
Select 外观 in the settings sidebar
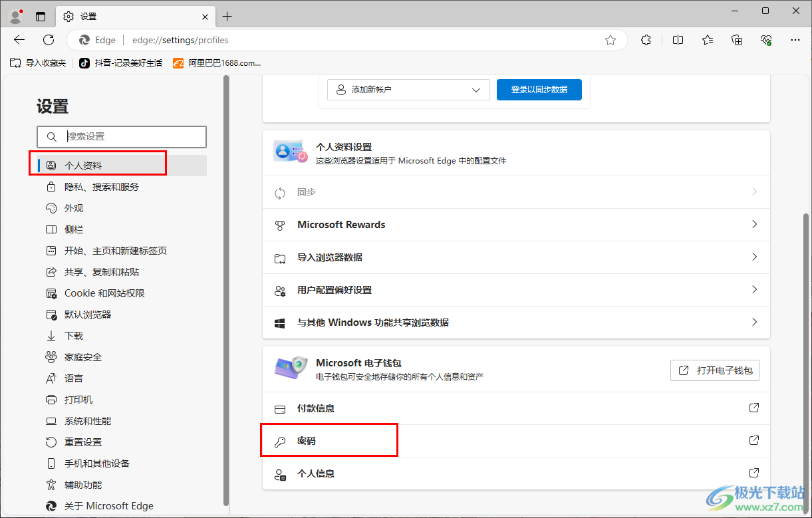[73, 207]
